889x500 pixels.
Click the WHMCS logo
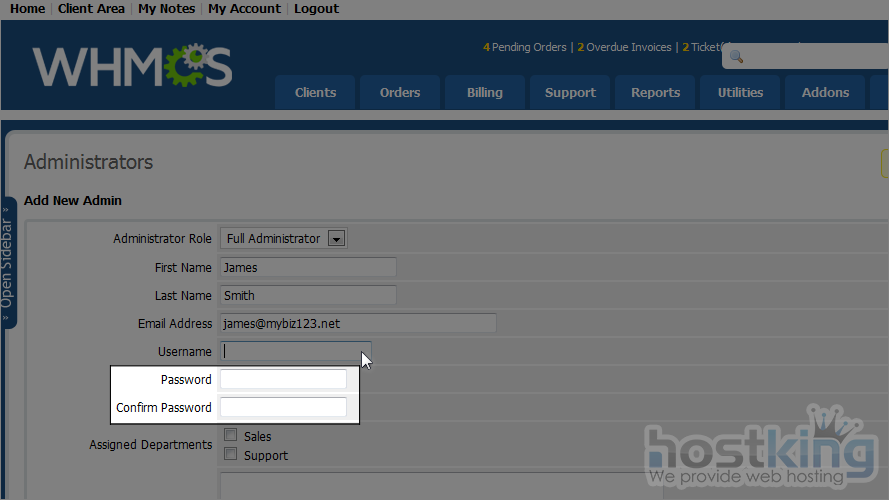tap(132, 66)
